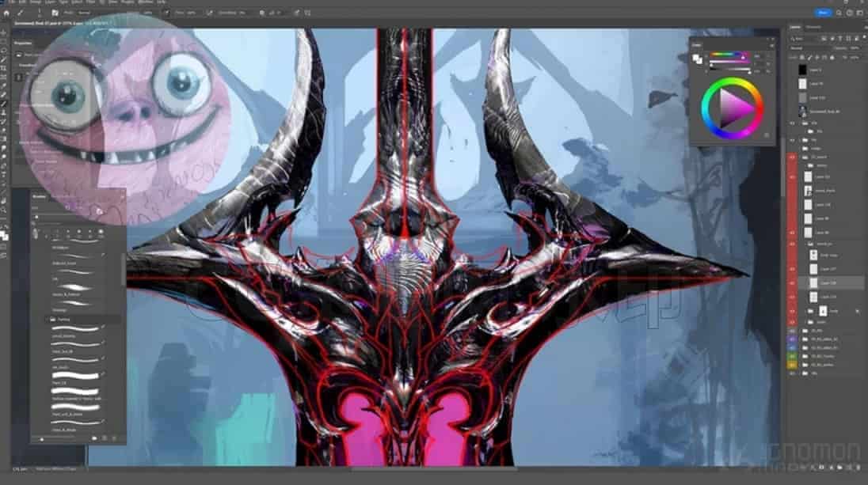Toggle visibility of the blue-labeled layer group

click(x=793, y=348)
